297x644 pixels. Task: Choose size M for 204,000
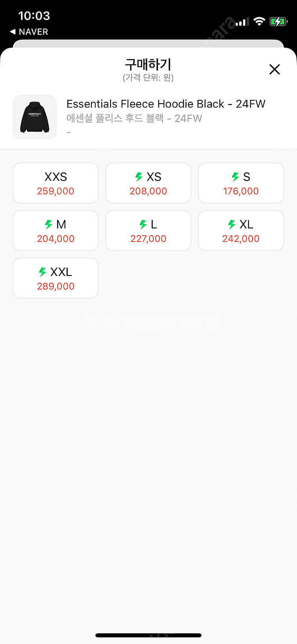55,230
